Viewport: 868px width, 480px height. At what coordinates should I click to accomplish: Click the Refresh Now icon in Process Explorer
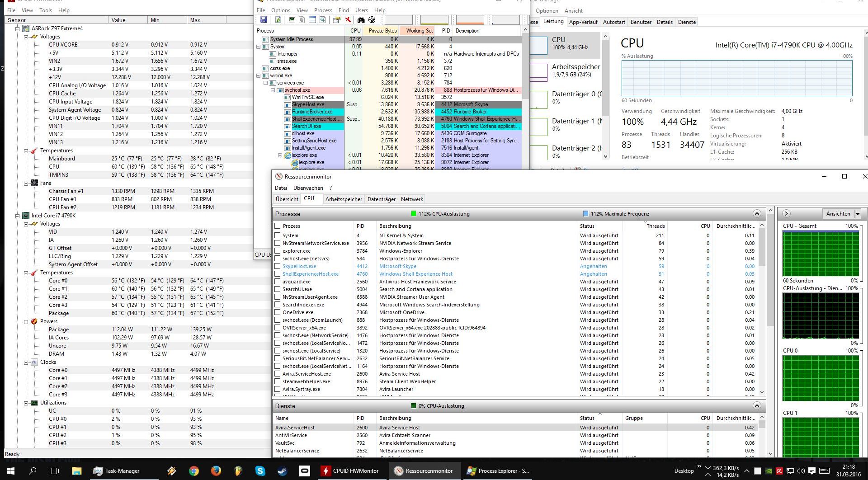tap(278, 20)
